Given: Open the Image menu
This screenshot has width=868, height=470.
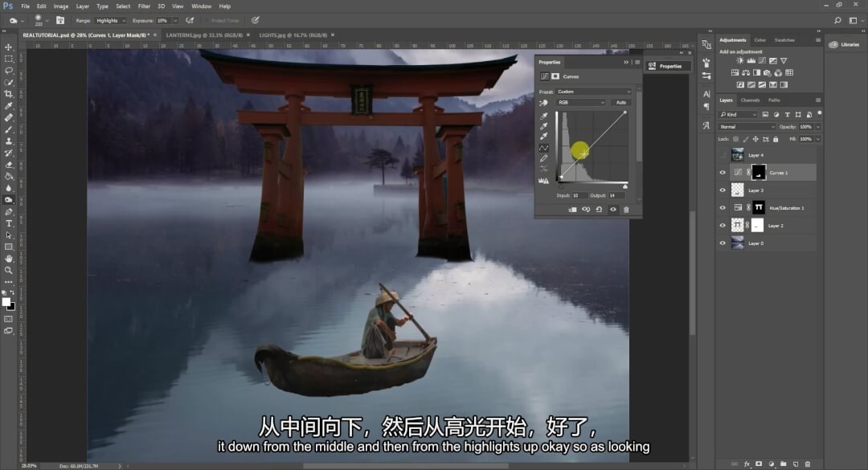Looking at the screenshot, I should 61,6.
